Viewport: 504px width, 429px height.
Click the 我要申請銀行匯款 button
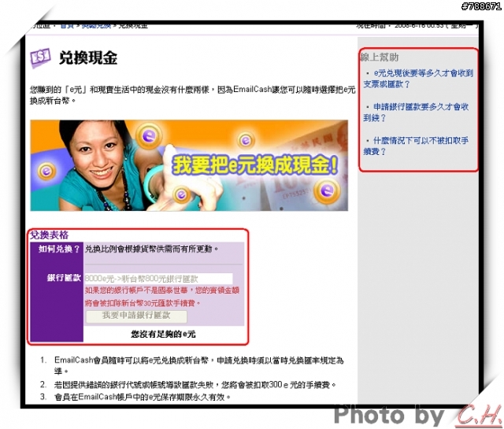[x=136, y=316]
